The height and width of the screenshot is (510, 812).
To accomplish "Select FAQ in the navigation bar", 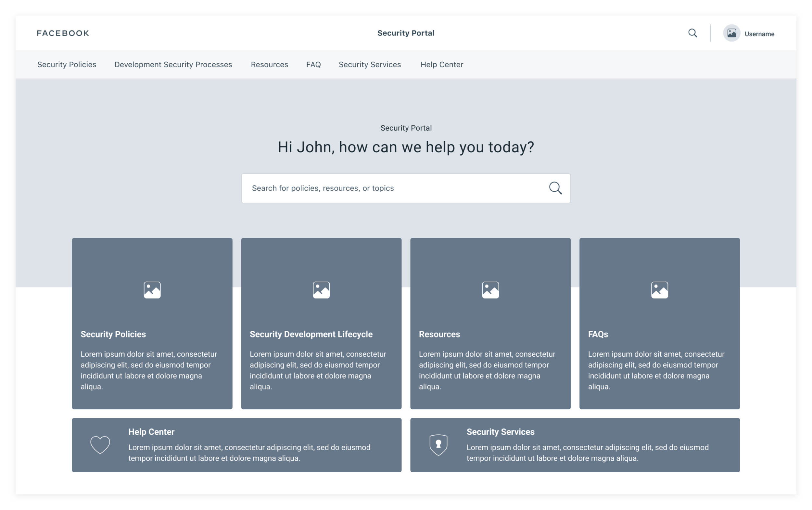I will [313, 64].
